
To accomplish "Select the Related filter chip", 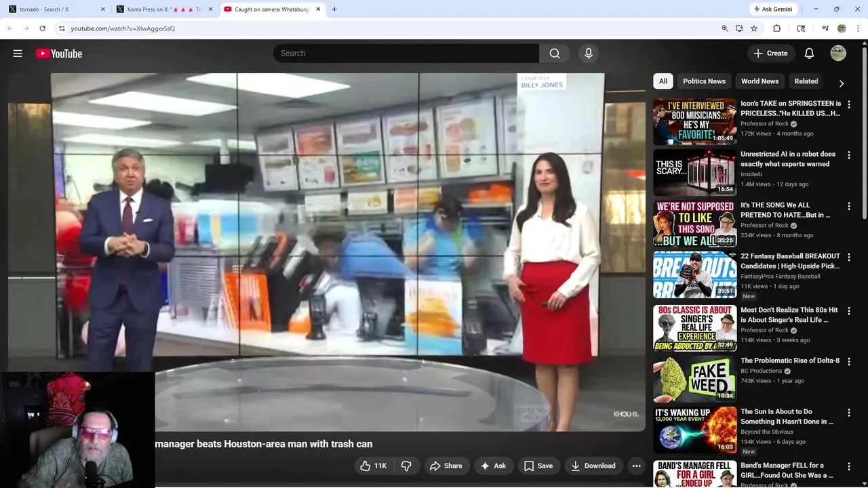I will 806,81.
